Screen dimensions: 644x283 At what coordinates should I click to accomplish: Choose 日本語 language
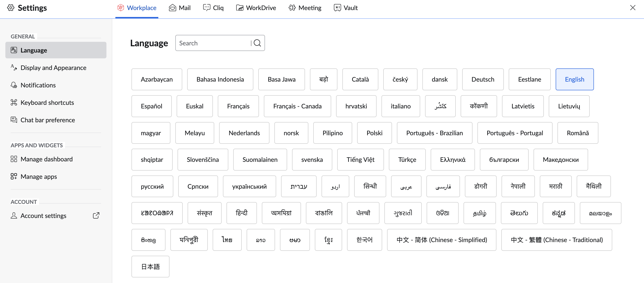tap(150, 266)
